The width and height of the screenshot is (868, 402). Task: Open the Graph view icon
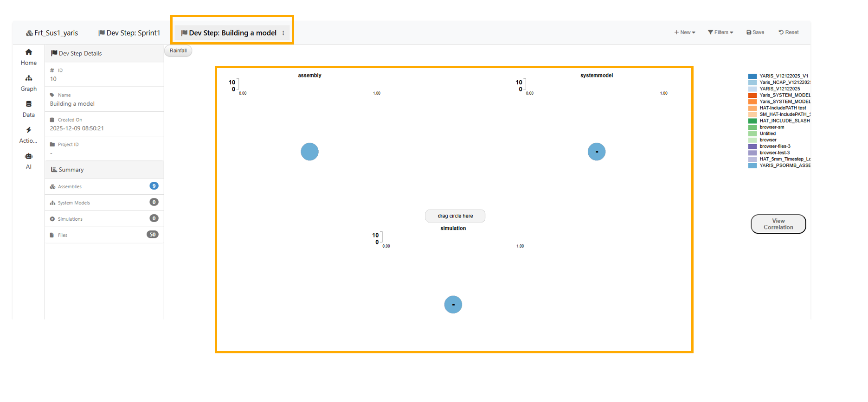(x=29, y=78)
